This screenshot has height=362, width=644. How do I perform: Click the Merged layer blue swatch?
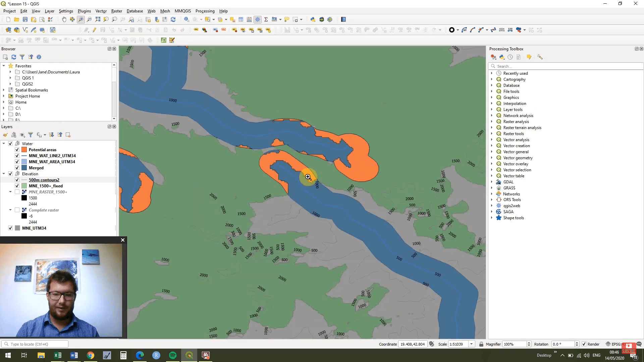tap(24, 168)
